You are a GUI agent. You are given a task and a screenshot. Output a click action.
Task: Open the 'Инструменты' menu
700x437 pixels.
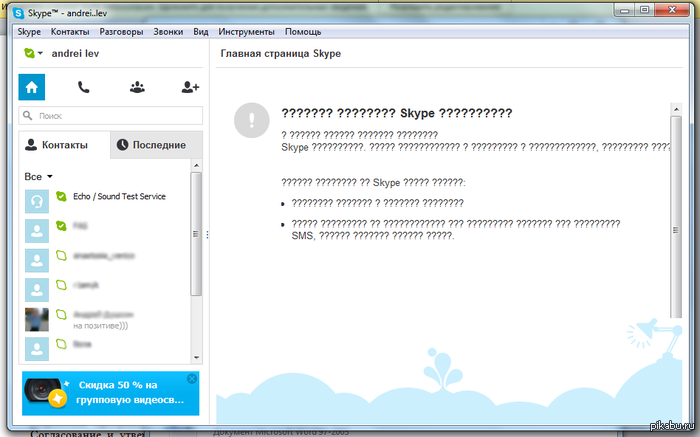pyautogui.click(x=246, y=32)
